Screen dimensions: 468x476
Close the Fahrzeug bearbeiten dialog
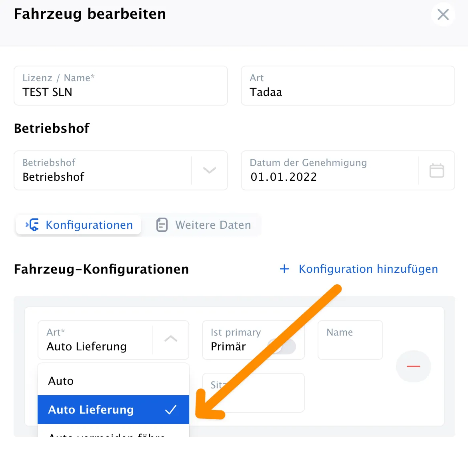tap(443, 14)
